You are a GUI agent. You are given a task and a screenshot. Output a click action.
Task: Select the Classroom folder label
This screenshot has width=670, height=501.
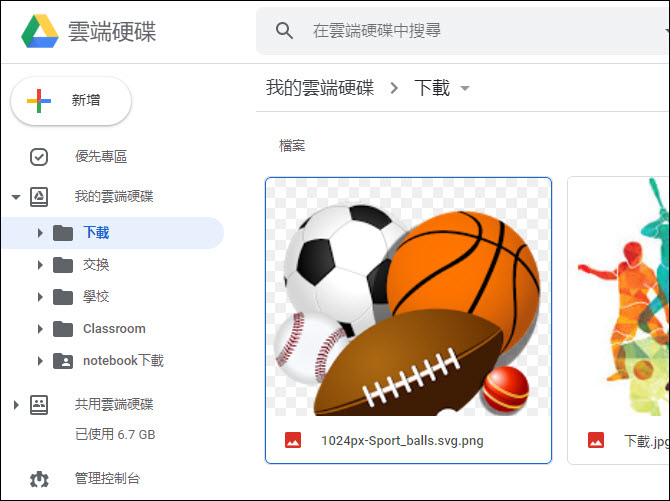(x=114, y=329)
